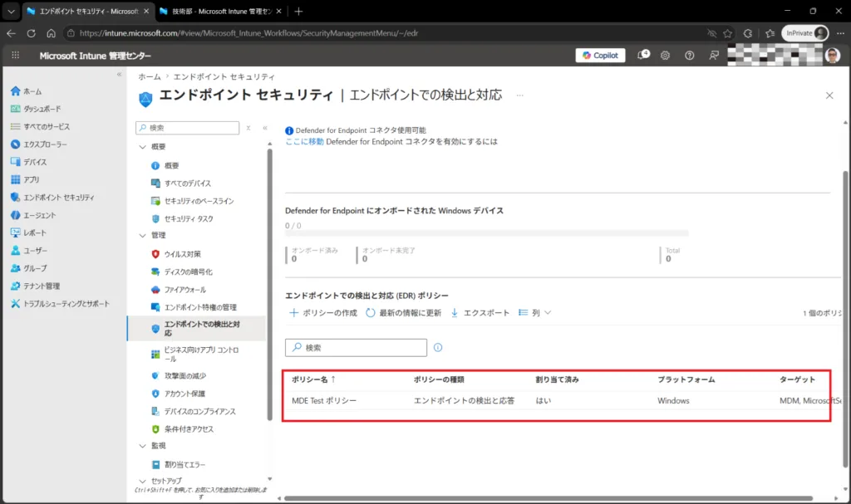Focus the policy 検索 box
The width and height of the screenshot is (851, 504).
click(356, 348)
